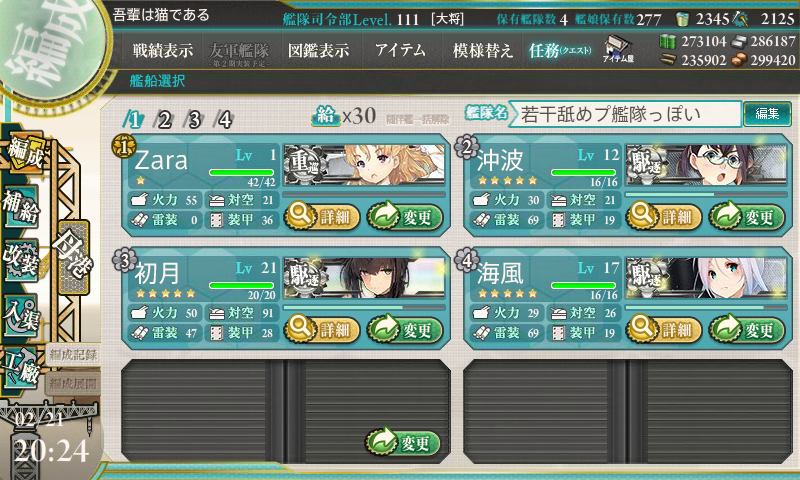Viewport: 800px width, 480px height.
Task: View 詳細 details for Zara
Action: [322, 217]
